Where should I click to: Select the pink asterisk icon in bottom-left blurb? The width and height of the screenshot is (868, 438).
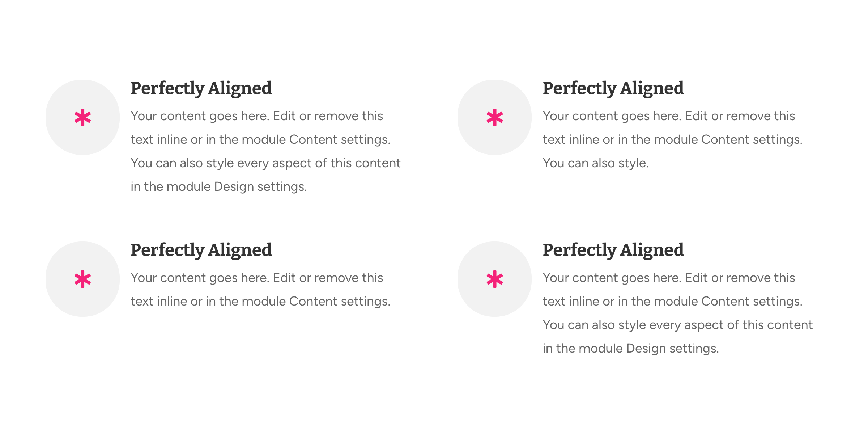[82, 279]
